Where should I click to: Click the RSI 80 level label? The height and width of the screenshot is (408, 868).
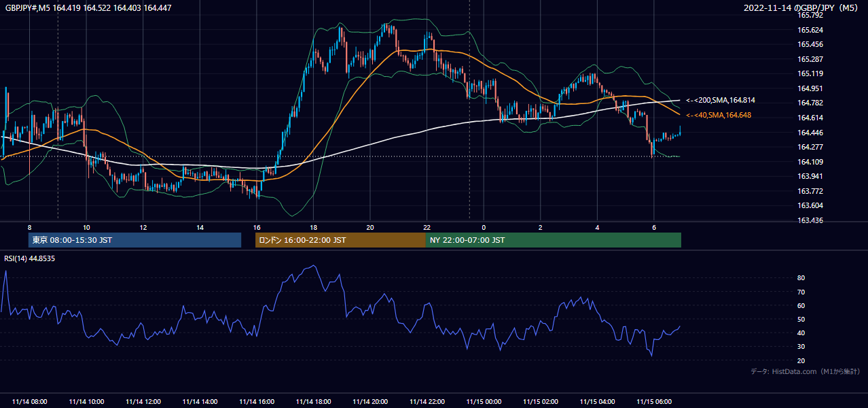pyautogui.click(x=801, y=278)
